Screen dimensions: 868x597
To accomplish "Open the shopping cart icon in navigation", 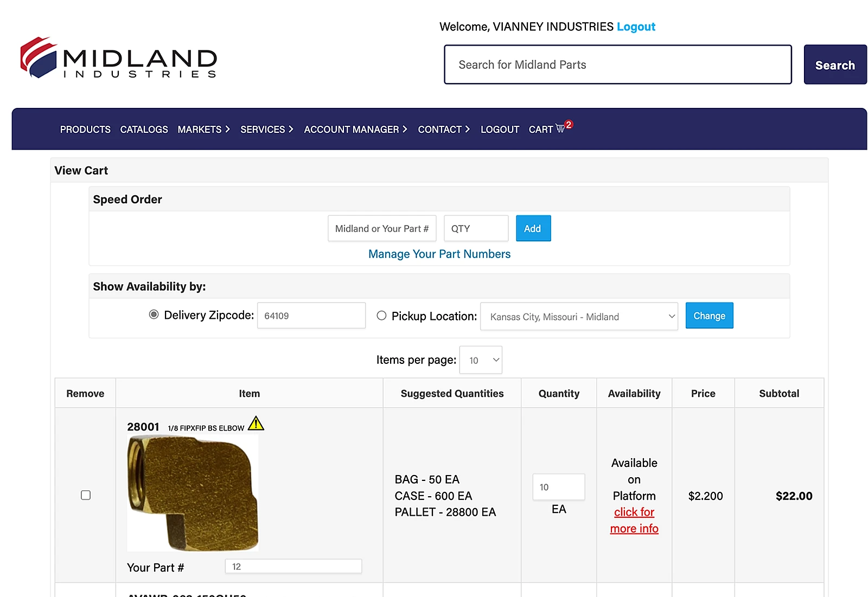I will click(559, 129).
